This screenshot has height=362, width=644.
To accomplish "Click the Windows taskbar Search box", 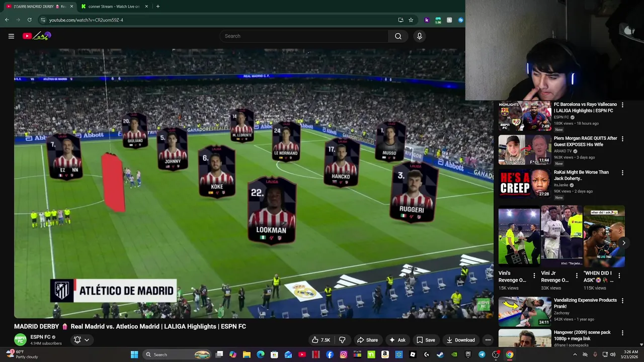I will tap(177, 354).
